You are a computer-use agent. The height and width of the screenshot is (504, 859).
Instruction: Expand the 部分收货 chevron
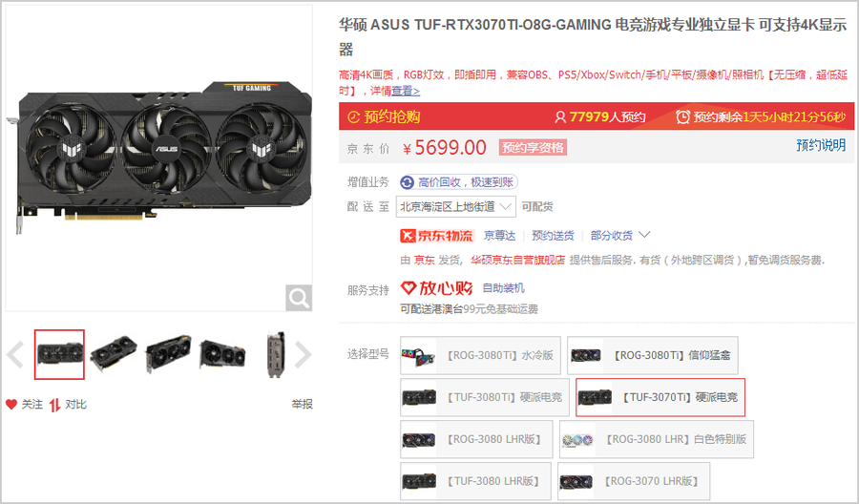(644, 235)
